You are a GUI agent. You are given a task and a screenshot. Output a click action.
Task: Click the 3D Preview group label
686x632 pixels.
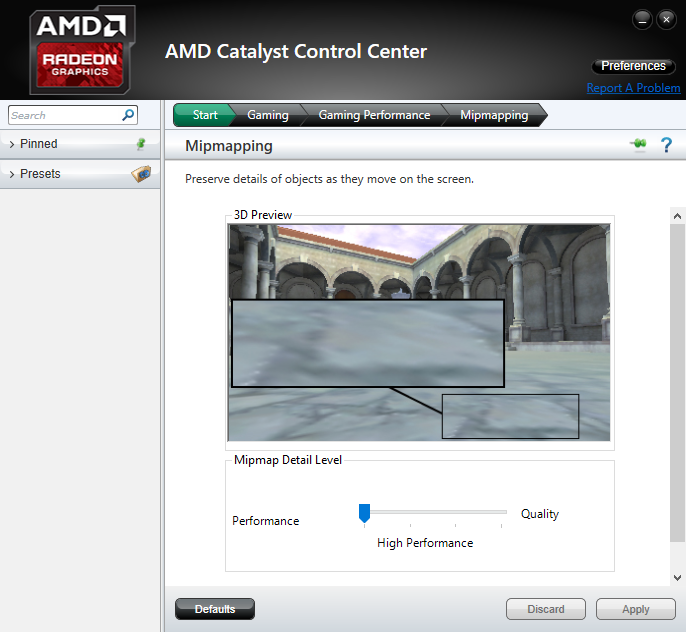(262, 215)
